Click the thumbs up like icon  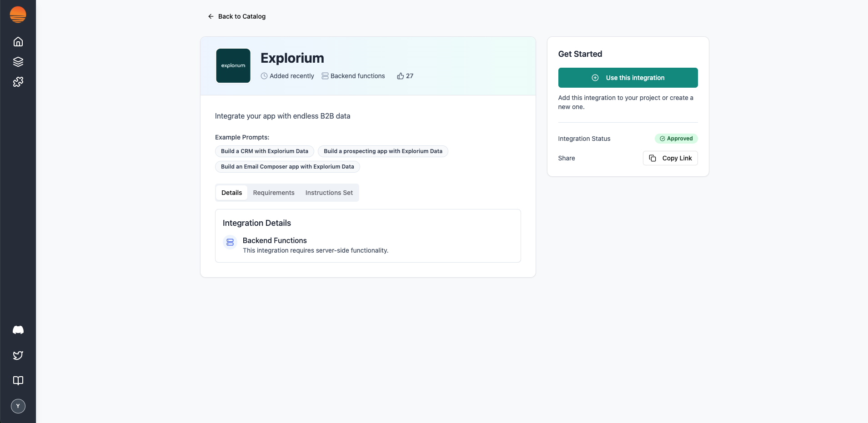[x=401, y=76]
